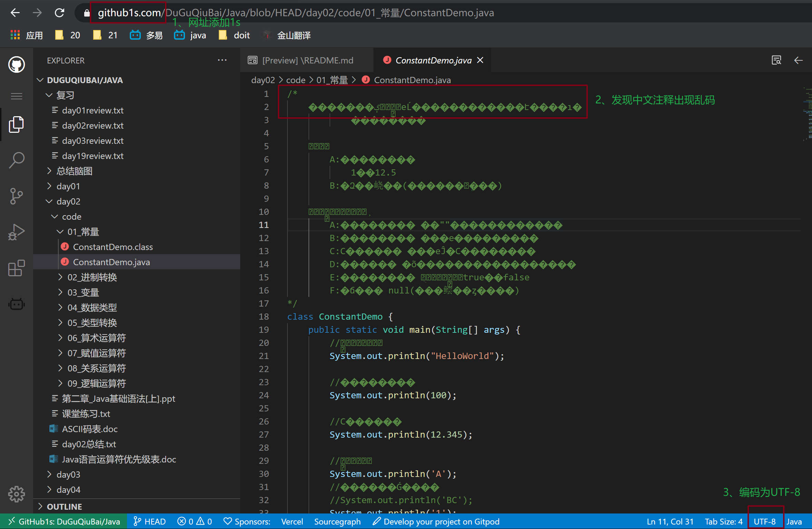Open the Run and Debug view
The width and height of the screenshot is (812, 529).
pyautogui.click(x=16, y=232)
